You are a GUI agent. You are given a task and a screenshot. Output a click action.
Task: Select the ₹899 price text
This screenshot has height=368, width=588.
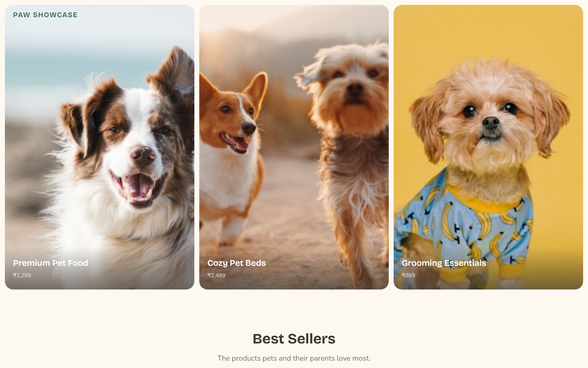coord(408,275)
